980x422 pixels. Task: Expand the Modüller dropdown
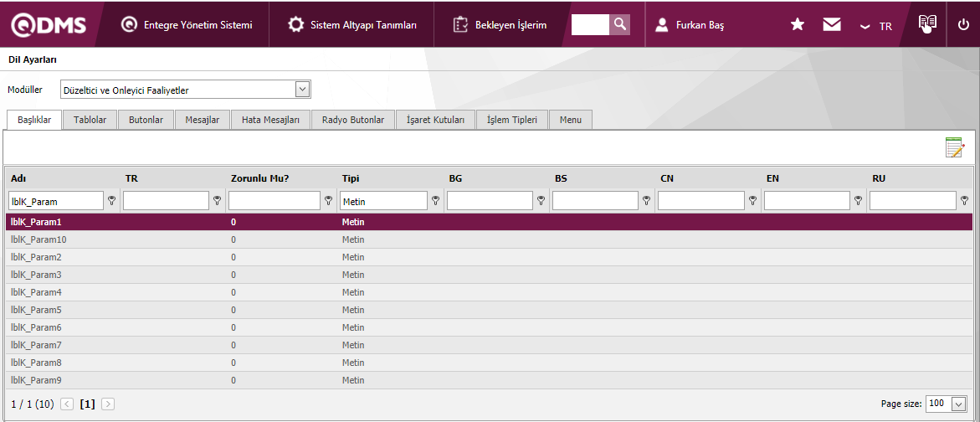pos(302,90)
